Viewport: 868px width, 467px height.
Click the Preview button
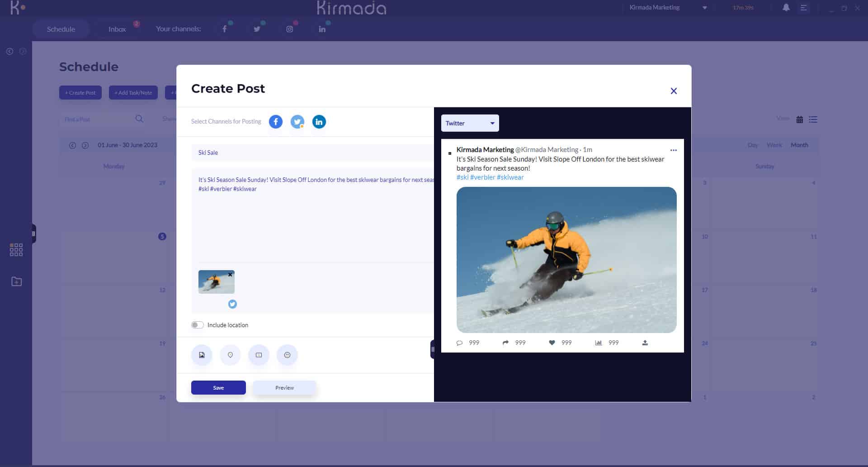click(x=284, y=388)
